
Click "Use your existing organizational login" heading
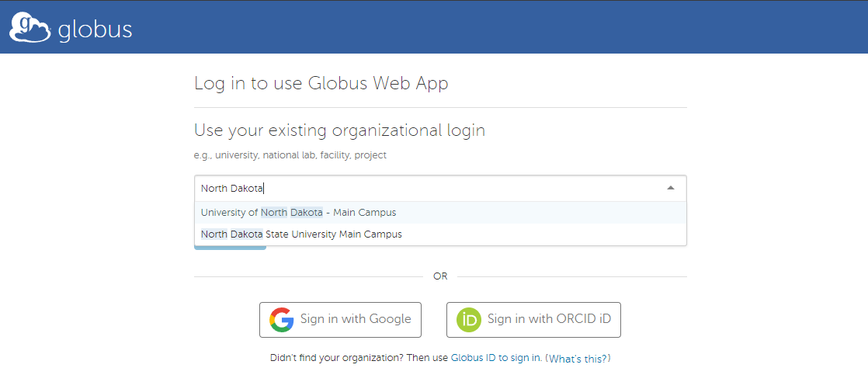[x=339, y=130]
